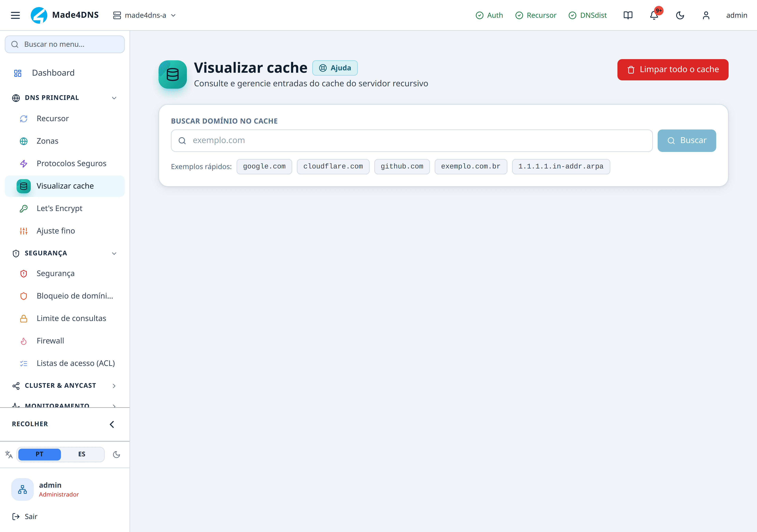
Task: Log out with Sair
Action: pos(25,516)
